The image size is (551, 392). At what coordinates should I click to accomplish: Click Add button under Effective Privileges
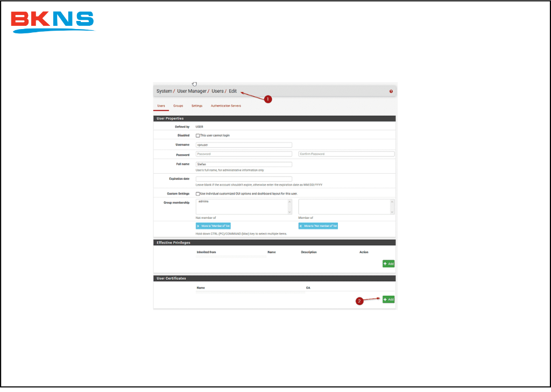[x=388, y=263]
